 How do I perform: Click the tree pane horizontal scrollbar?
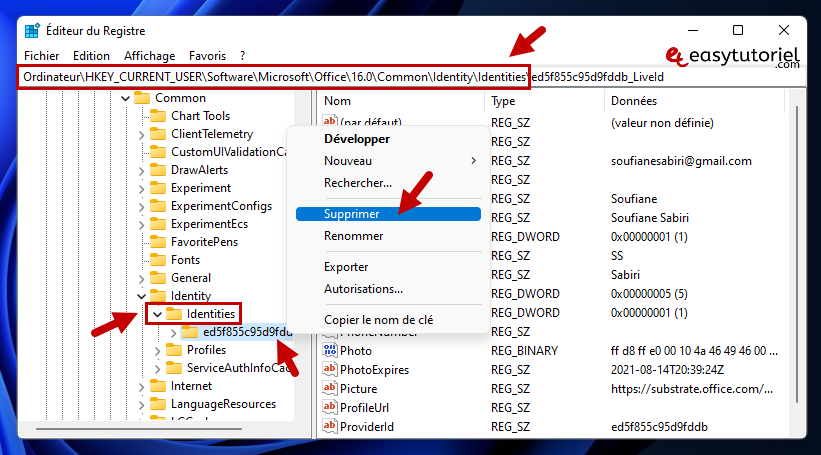(139, 429)
